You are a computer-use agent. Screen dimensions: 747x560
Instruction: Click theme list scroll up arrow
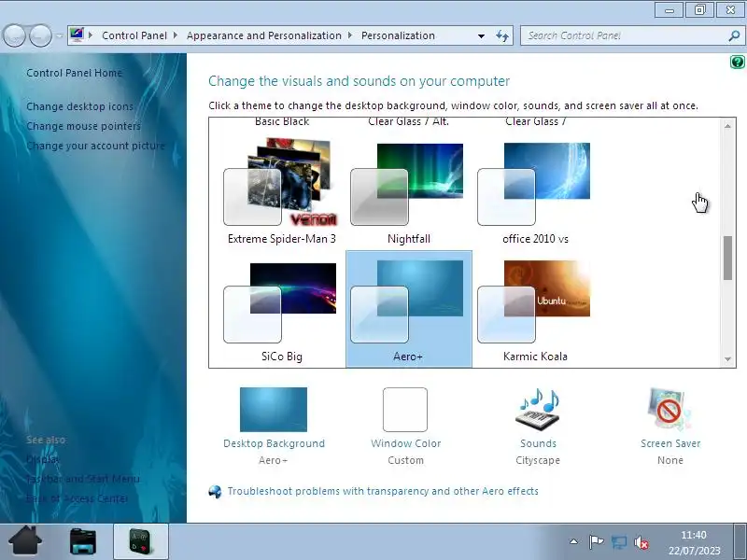[727, 126]
